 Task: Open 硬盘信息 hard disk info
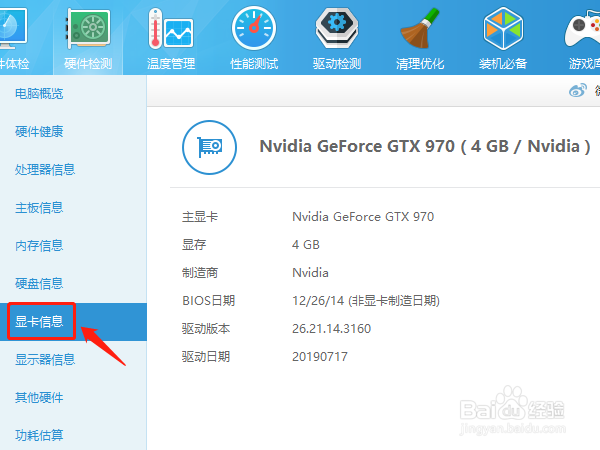point(39,284)
